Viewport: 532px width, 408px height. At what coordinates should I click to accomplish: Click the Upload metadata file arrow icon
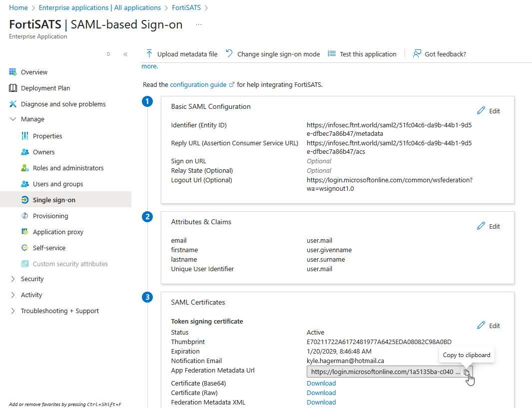(149, 53)
